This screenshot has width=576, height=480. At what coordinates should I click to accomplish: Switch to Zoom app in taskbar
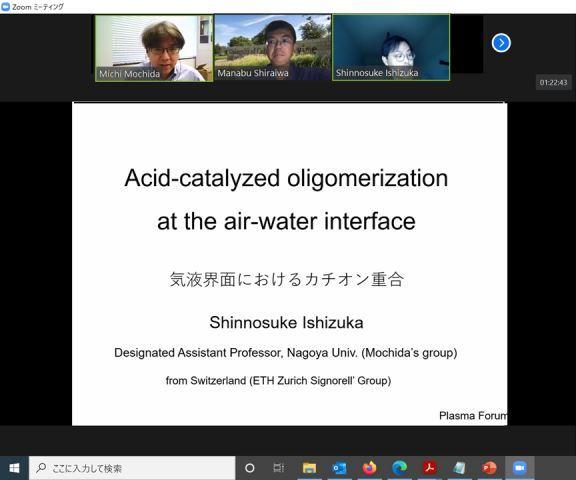click(519, 468)
